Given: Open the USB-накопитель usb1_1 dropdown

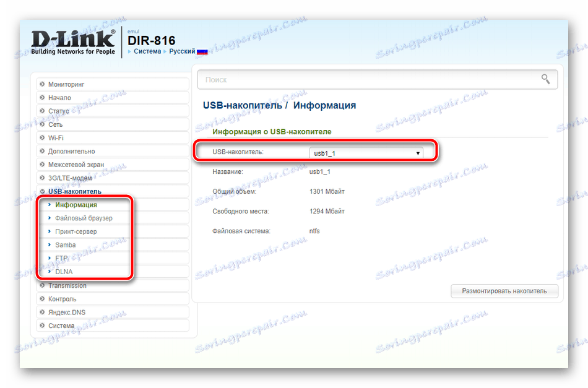Looking at the screenshot, I should pyautogui.click(x=366, y=153).
